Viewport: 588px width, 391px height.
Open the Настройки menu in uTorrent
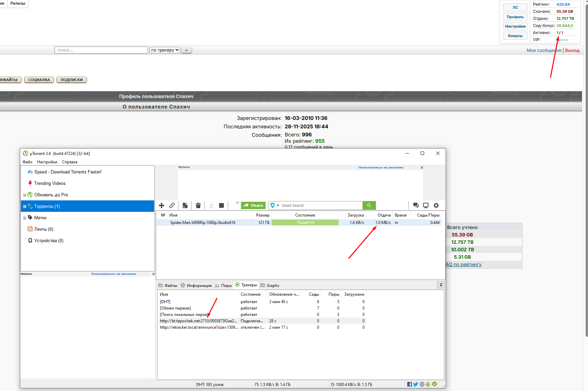tap(47, 162)
